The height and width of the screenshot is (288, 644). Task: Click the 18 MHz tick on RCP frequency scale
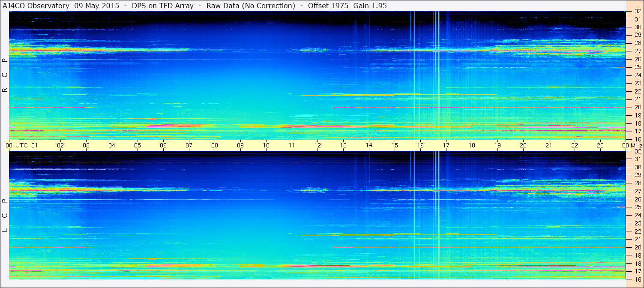638,123
